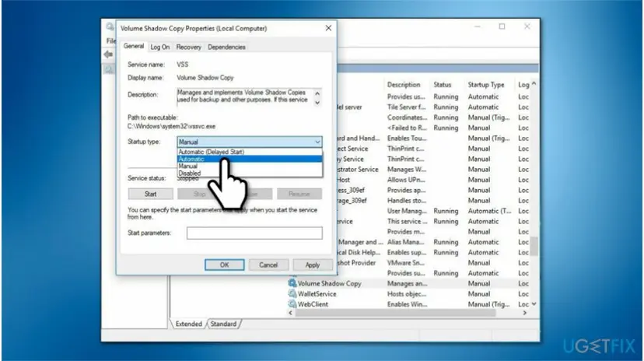Minimize the Services window
The width and height of the screenshot is (644, 361).
click(x=478, y=26)
